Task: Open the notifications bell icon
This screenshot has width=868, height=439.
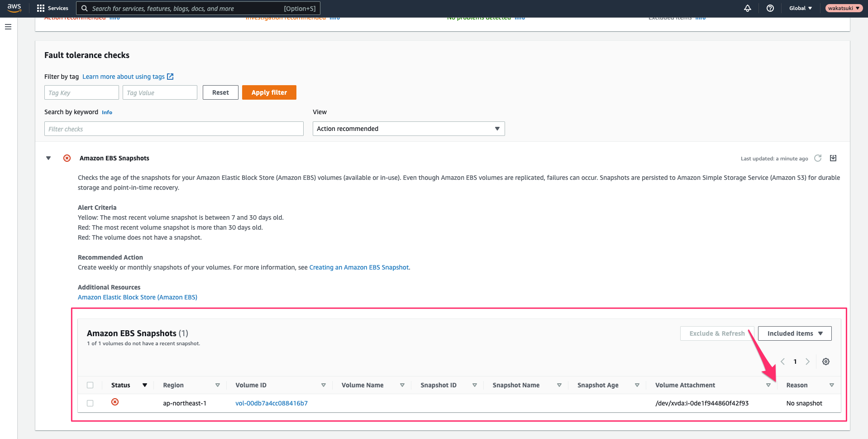Action: coord(748,8)
